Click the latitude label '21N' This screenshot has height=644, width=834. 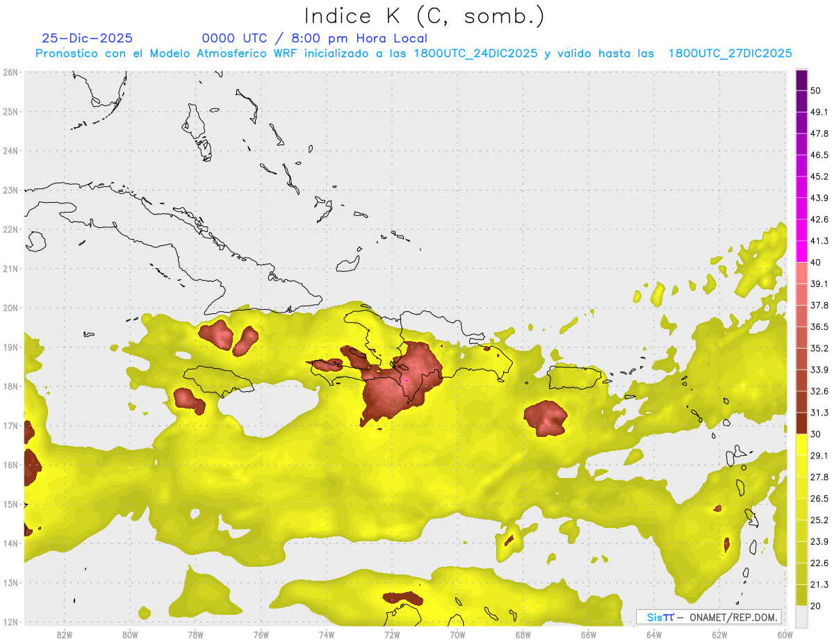10,268
